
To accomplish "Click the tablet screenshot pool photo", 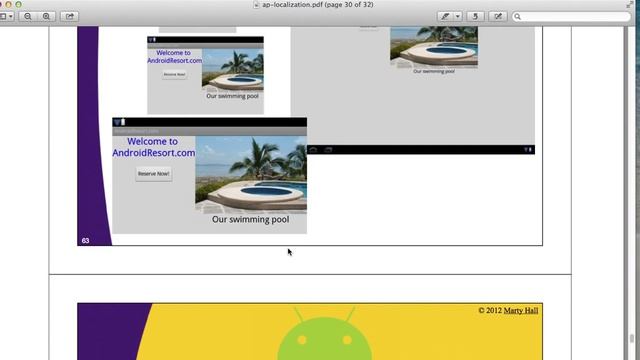I will click(434, 47).
